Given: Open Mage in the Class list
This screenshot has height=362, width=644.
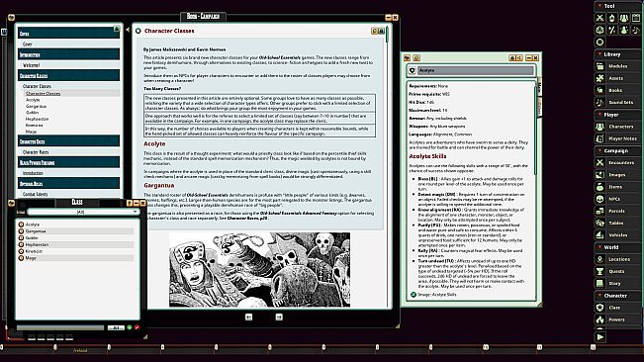Looking at the screenshot, I should tap(75, 258).
